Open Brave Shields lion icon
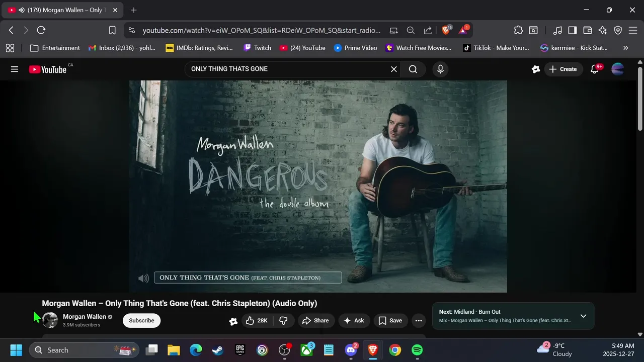Image resolution: width=644 pixels, height=362 pixels. [x=446, y=30]
